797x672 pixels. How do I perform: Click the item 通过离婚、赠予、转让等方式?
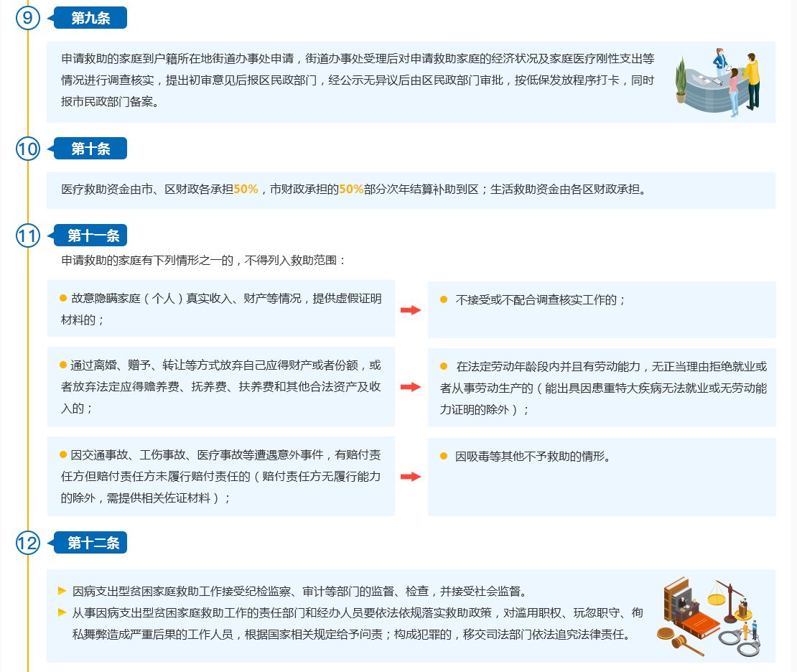point(221,387)
